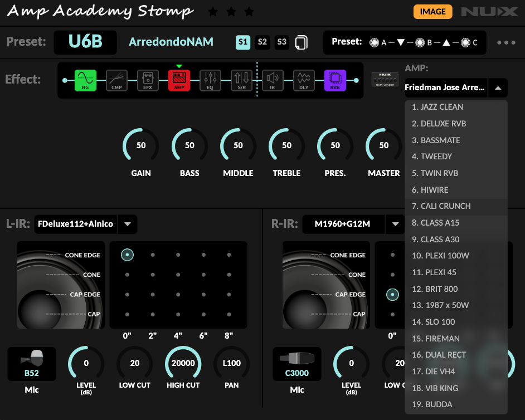Screen dimensions: 525x420
Task: Select L-IR mic position cone edge 0"
Action: (x=127, y=255)
